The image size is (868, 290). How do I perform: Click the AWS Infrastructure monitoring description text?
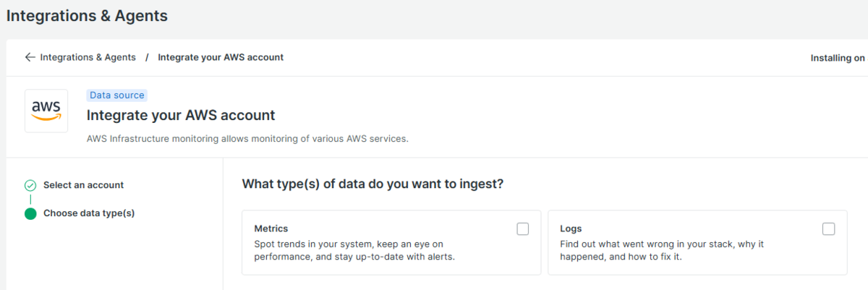[x=247, y=138]
